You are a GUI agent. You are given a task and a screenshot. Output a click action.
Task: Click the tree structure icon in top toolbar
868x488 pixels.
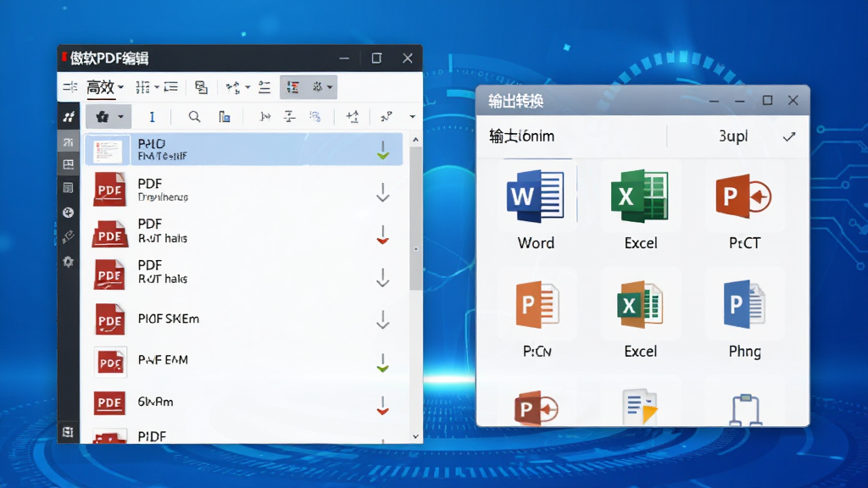233,87
